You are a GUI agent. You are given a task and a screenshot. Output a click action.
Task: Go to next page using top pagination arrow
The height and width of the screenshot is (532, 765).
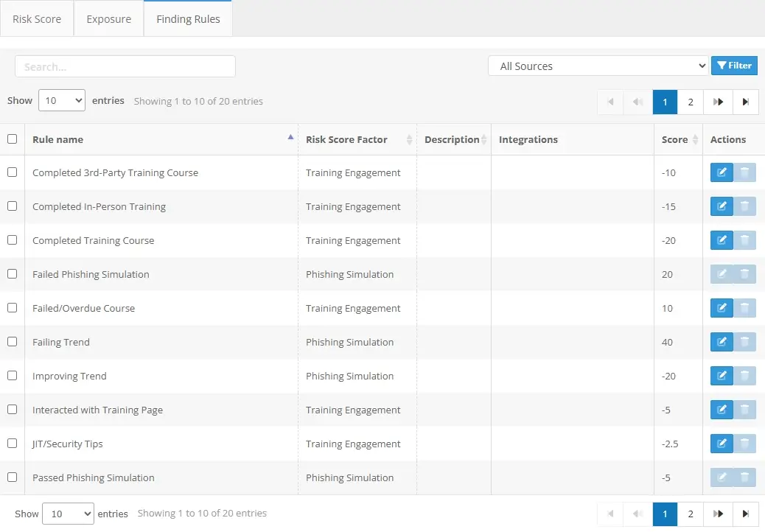[718, 102]
